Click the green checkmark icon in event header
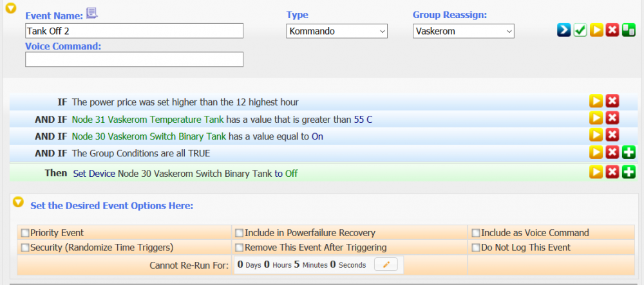Image resolution: width=644 pixels, height=285 pixels. pos(580,31)
